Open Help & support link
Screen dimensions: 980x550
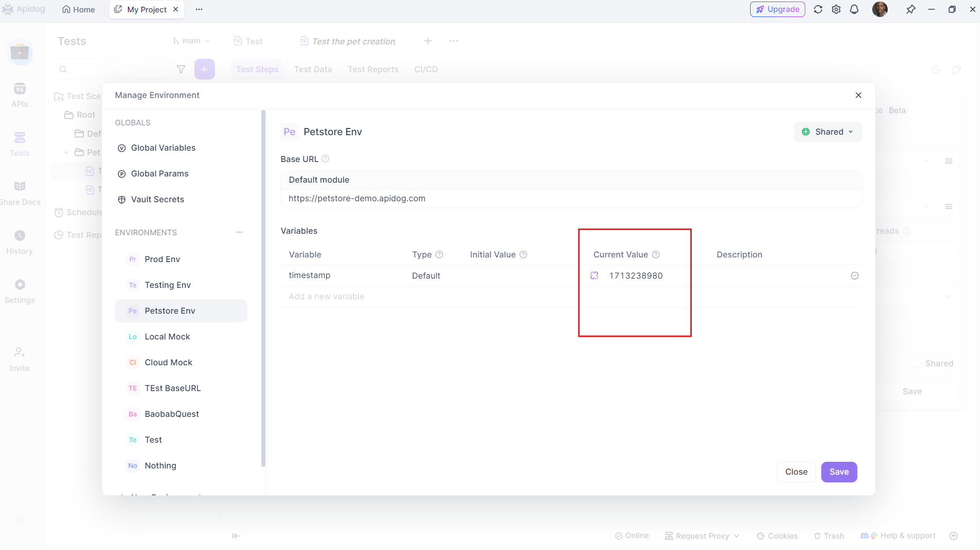click(x=898, y=536)
